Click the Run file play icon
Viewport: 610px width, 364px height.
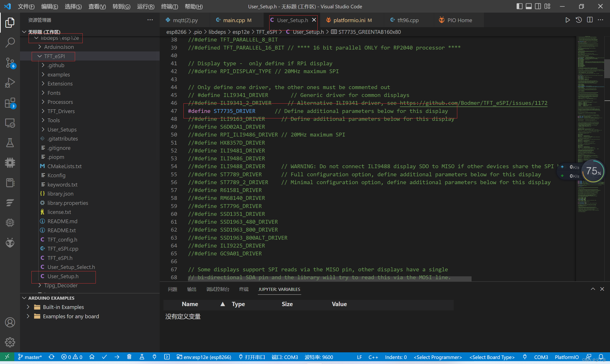click(567, 20)
